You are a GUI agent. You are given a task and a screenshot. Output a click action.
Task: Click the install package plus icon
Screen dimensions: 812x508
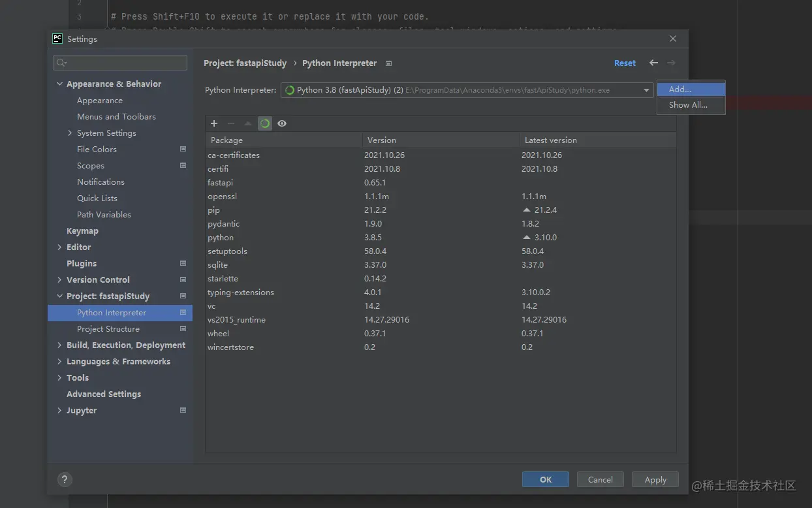point(213,123)
